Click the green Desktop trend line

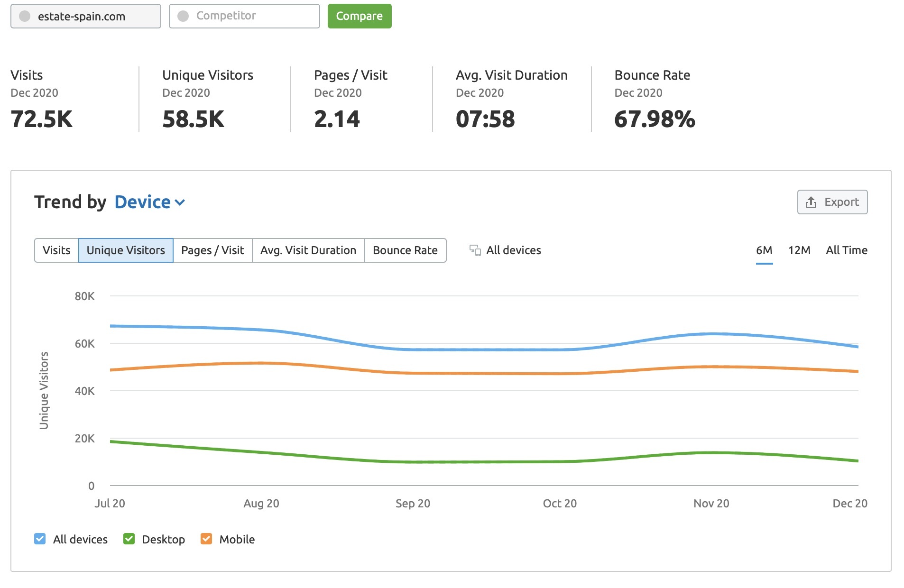point(484,461)
